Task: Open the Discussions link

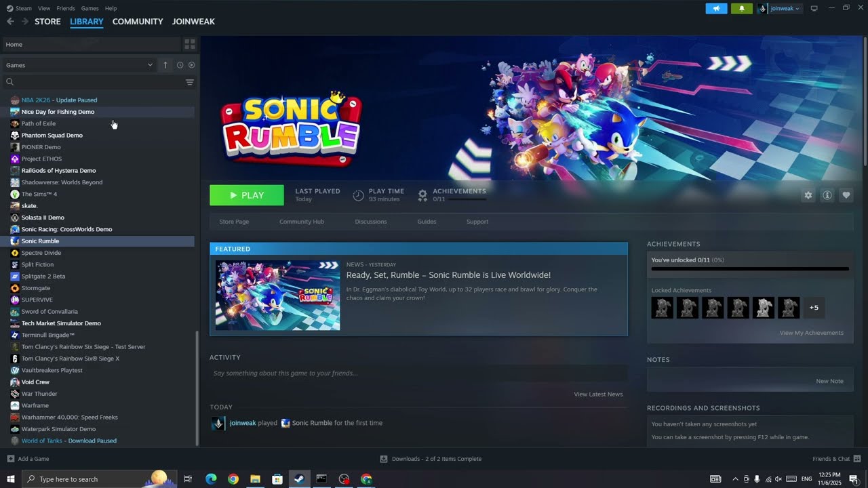Action: click(x=371, y=222)
